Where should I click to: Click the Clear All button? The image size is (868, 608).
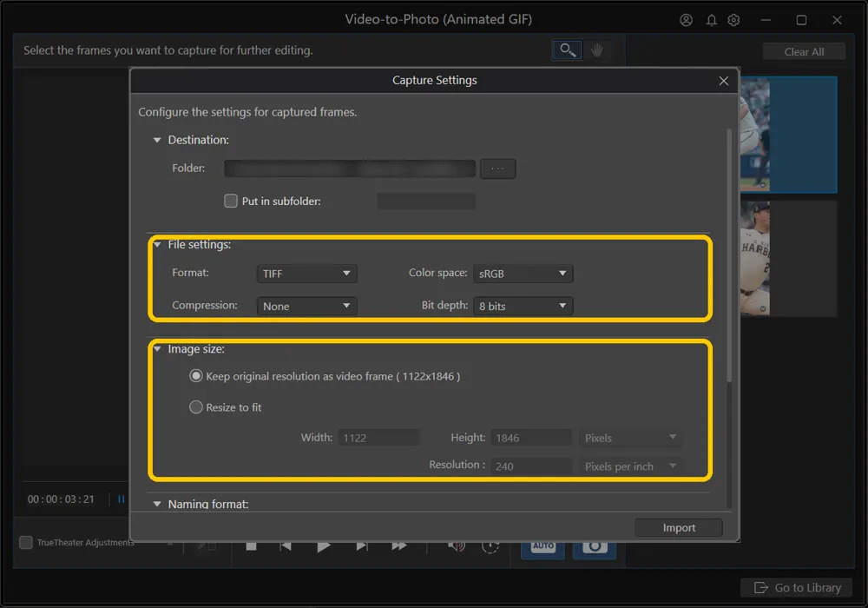[804, 51]
